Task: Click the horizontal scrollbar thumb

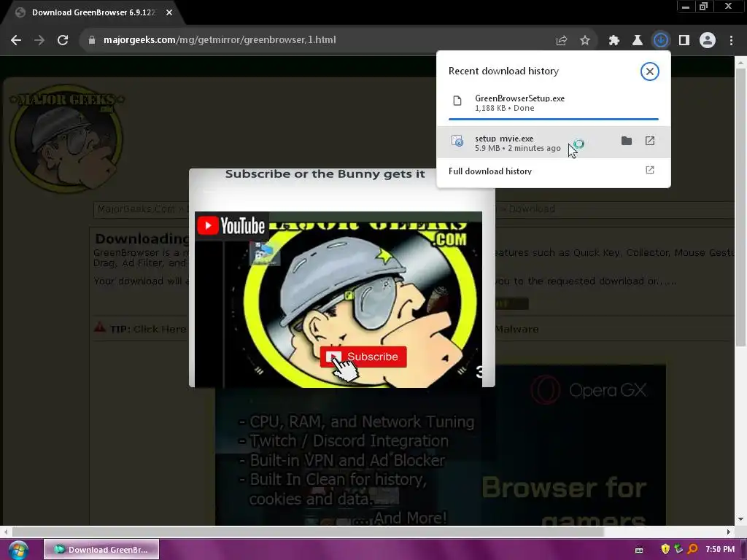Action: [x=308, y=532]
